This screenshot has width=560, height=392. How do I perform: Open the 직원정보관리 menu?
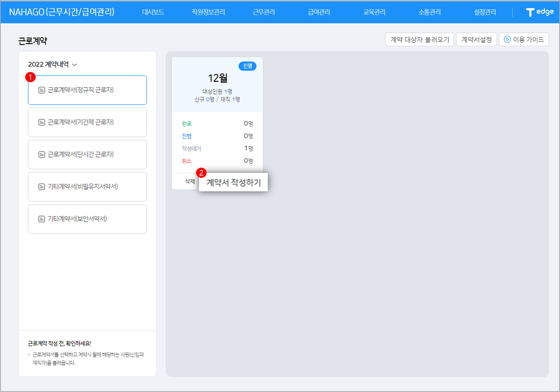click(208, 12)
